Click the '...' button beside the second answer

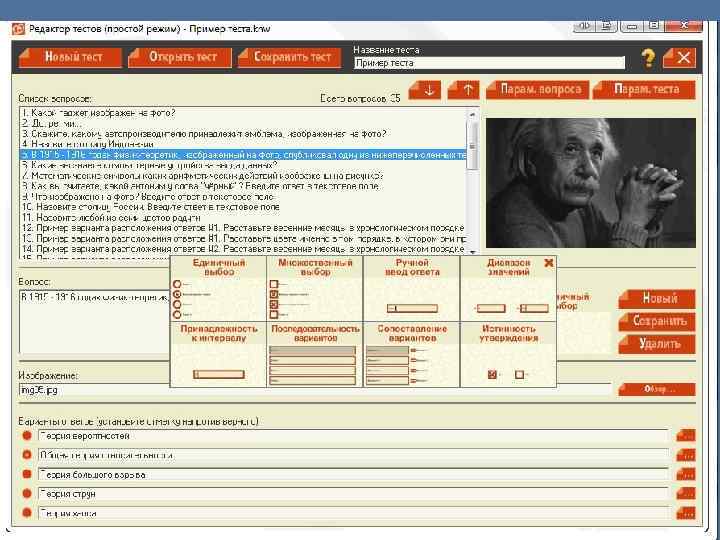pos(686,455)
